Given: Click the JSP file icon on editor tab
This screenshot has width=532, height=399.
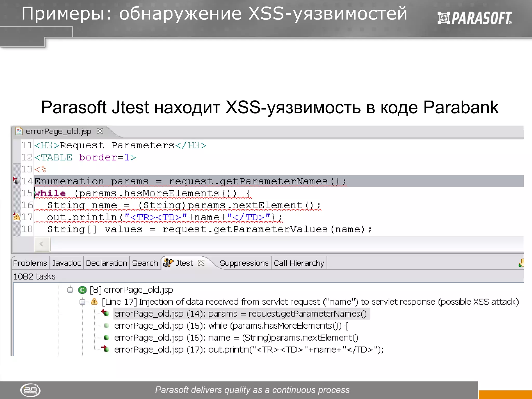Looking at the screenshot, I should pyautogui.click(x=19, y=131).
